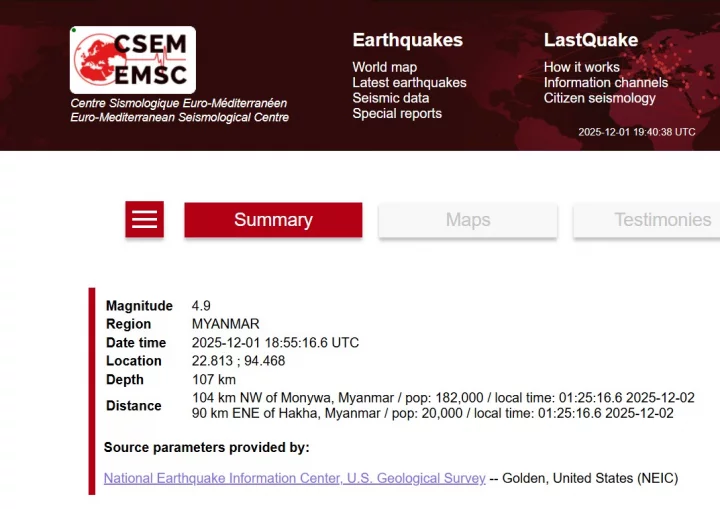Click the Earthquakes menu heading

[x=407, y=40]
